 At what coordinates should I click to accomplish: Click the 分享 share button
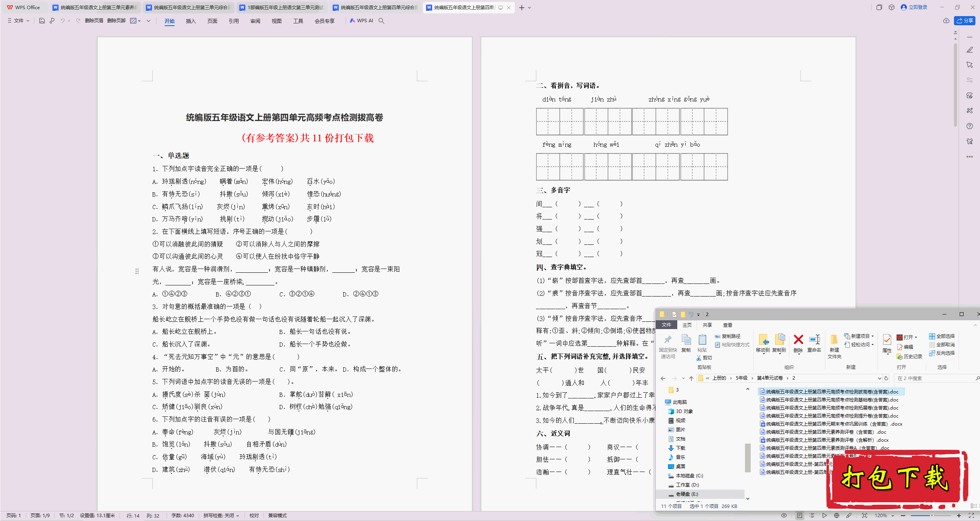tap(965, 21)
